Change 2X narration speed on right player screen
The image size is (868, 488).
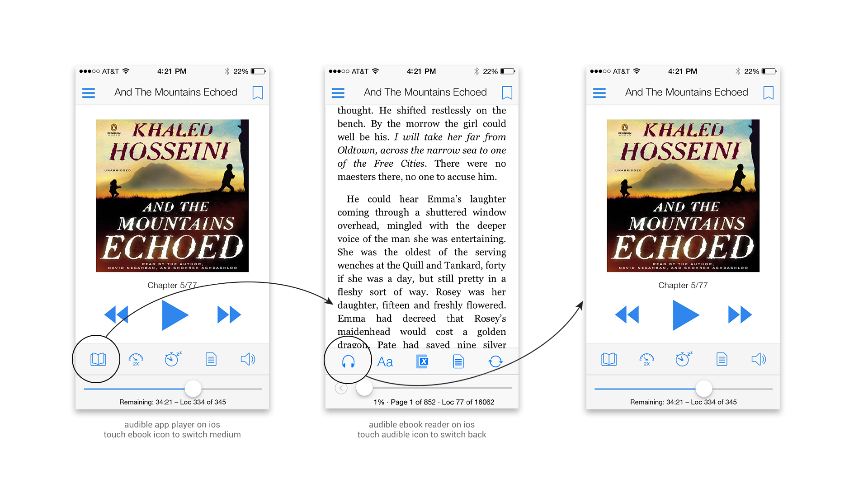coord(646,360)
